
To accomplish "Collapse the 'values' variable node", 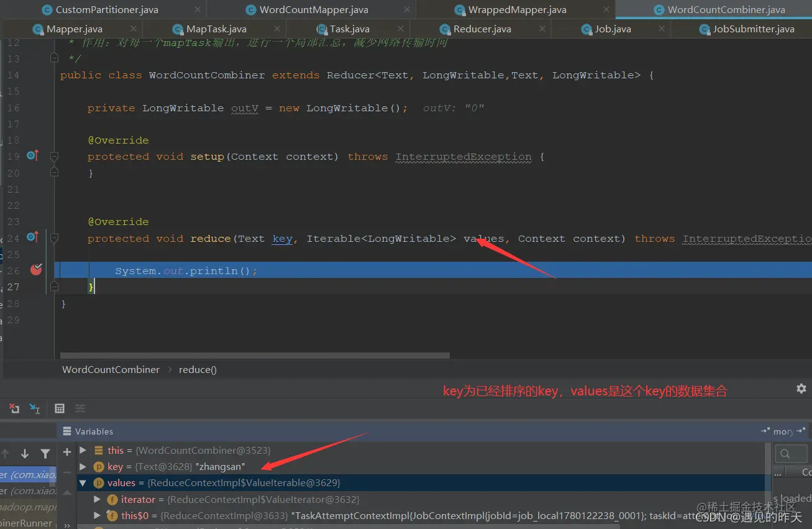I will [83, 483].
